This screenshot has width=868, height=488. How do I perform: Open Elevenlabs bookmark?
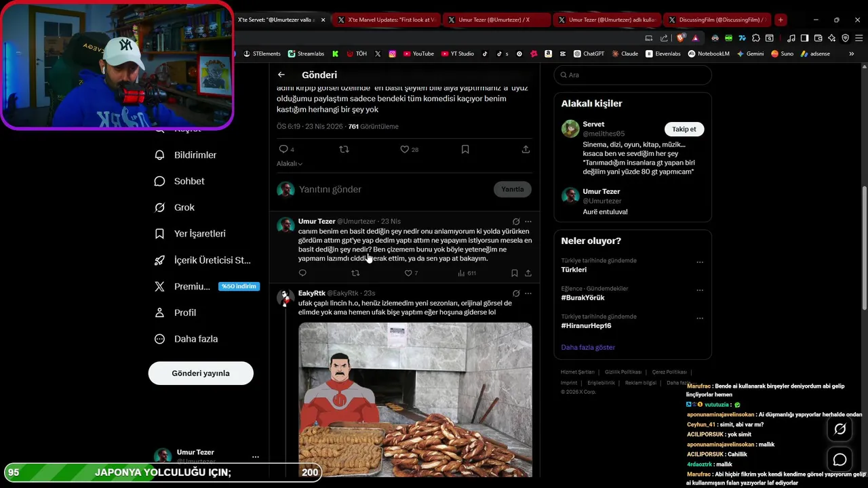[663, 54]
